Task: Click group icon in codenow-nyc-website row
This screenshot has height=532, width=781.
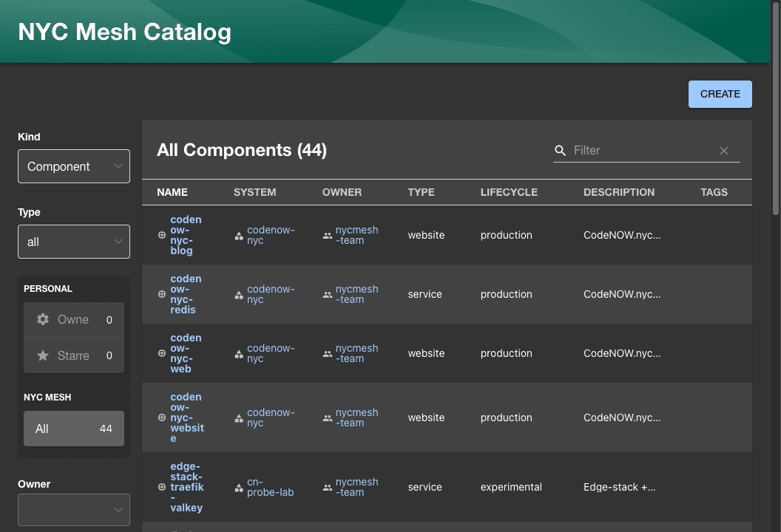Action: (327, 418)
